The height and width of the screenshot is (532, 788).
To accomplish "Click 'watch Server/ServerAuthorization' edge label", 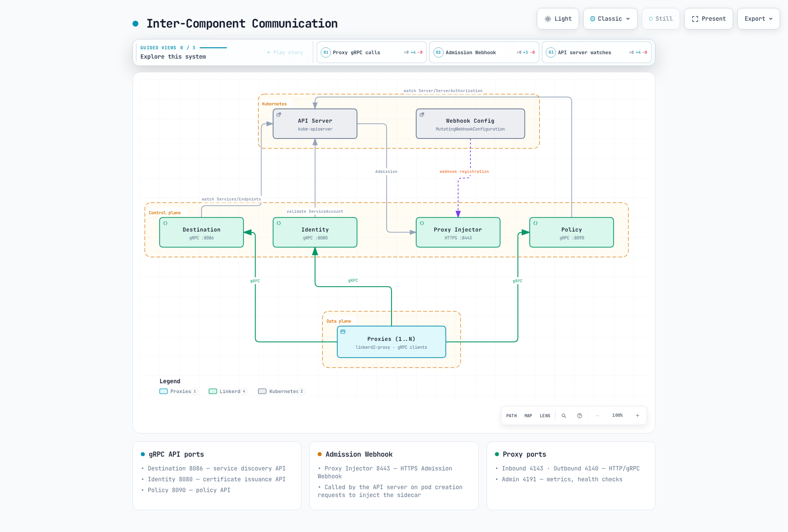I will click(x=443, y=91).
